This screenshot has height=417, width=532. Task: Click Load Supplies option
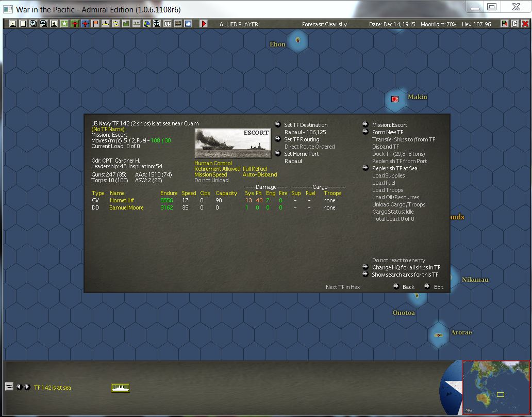coord(388,175)
